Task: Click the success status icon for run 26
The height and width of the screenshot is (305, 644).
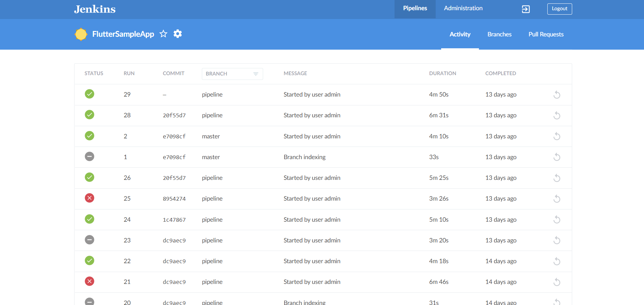Action: [x=90, y=177]
